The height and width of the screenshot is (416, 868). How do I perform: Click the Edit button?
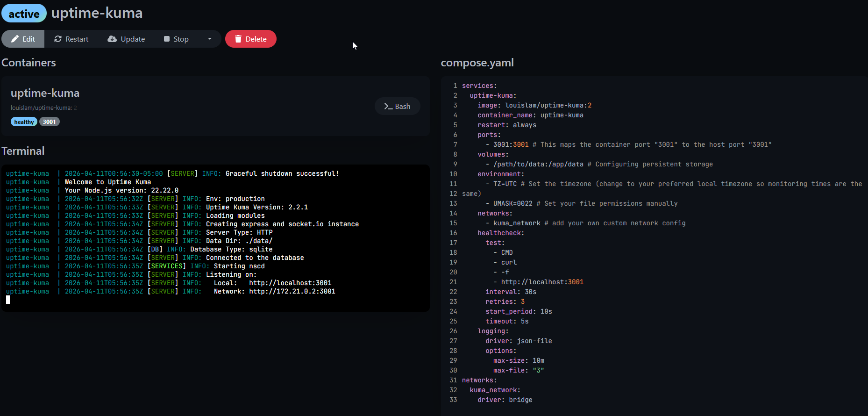pyautogui.click(x=23, y=39)
